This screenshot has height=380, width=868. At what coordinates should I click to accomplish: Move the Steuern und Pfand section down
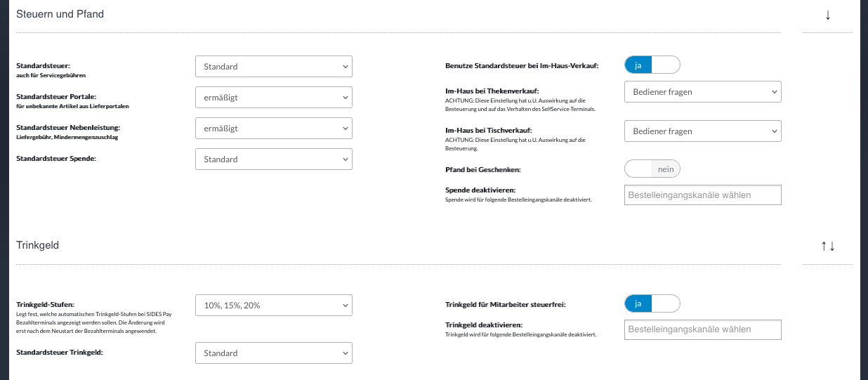pyautogui.click(x=828, y=15)
